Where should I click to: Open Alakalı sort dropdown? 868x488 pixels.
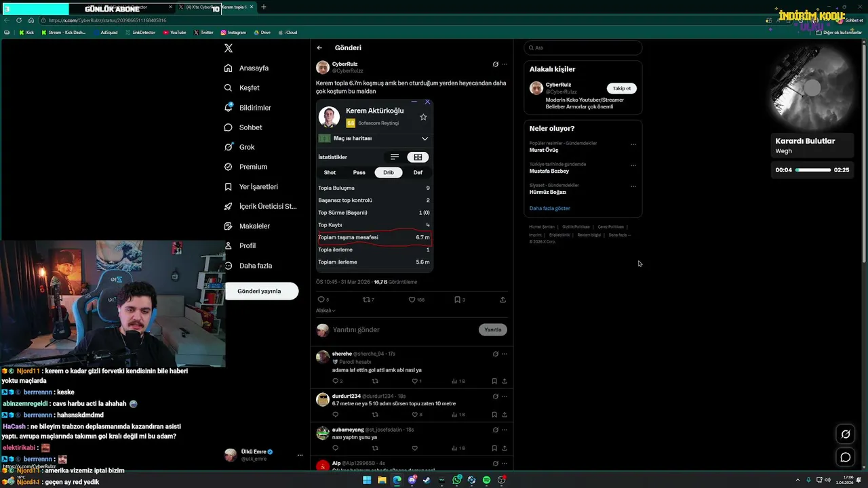(325, 310)
